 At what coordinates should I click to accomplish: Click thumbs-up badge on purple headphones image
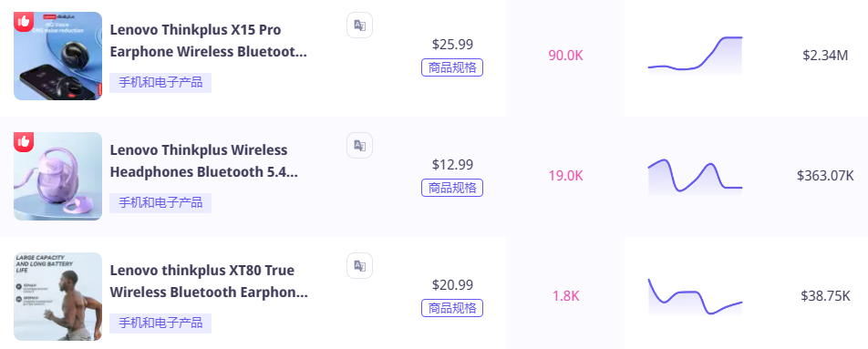pyautogui.click(x=24, y=142)
